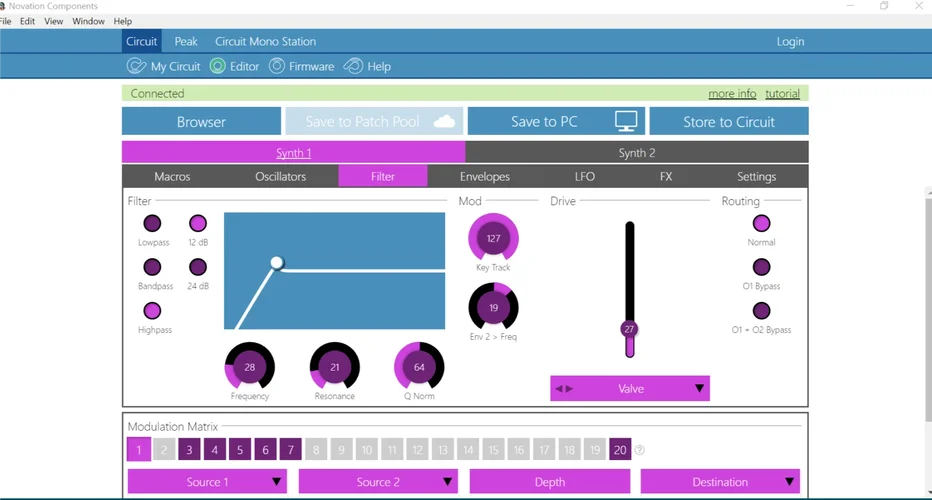This screenshot has height=500, width=932.
Task: Switch to the FX tab
Action: coord(666,177)
